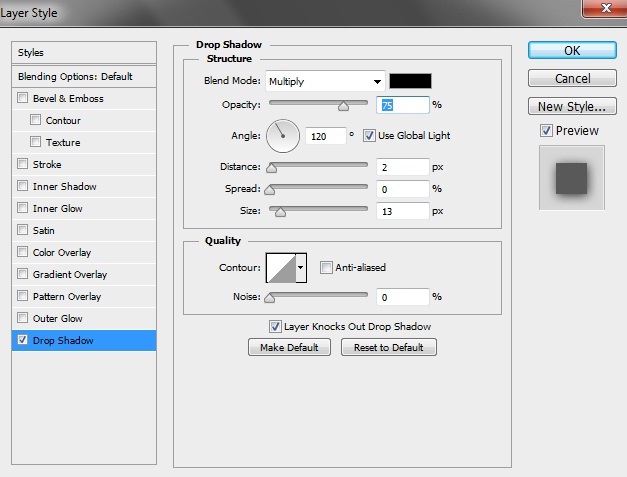Click the Size value input field
627x477 pixels.
point(402,211)
